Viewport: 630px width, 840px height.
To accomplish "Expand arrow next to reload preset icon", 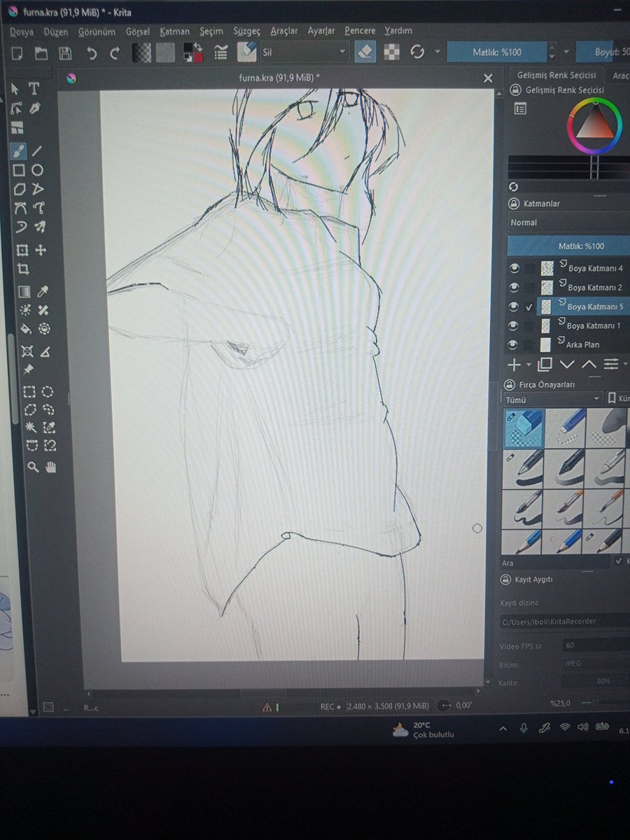I will (x=437, y=52).
